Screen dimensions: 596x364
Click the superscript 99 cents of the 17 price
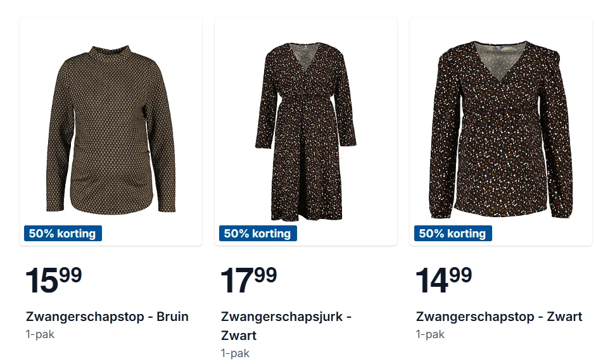click(265, 275)
